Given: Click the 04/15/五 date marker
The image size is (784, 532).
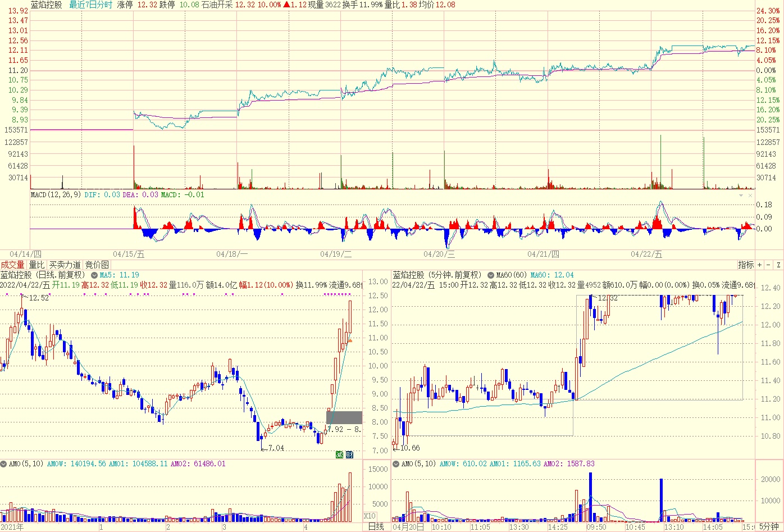Looking at the screenshot, I should (129, 254).
